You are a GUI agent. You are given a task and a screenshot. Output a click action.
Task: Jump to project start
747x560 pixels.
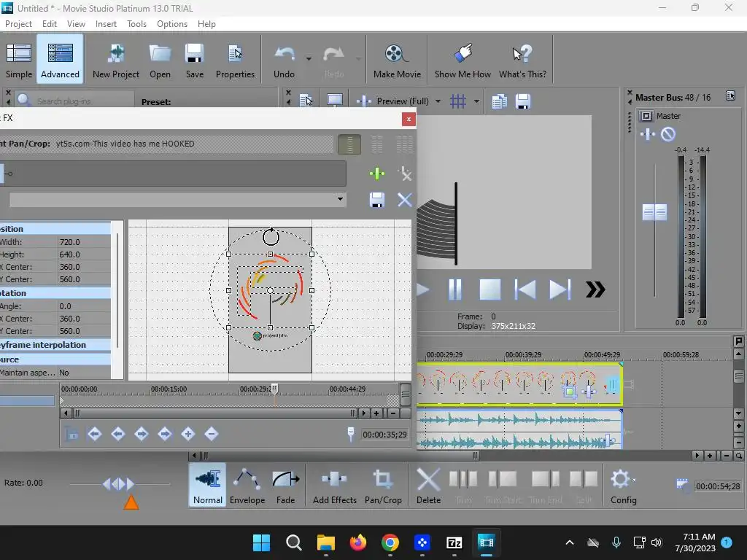tap(525, 289)
